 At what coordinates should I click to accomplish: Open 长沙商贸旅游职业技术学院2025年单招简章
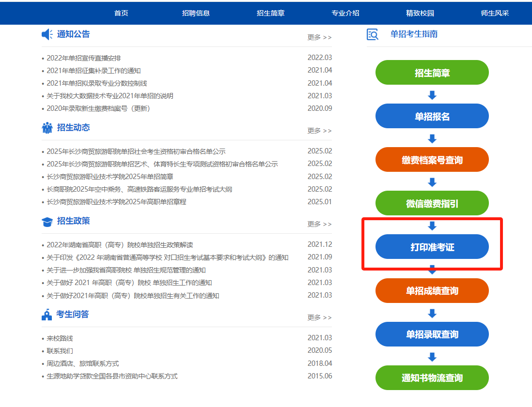point(110,177)
